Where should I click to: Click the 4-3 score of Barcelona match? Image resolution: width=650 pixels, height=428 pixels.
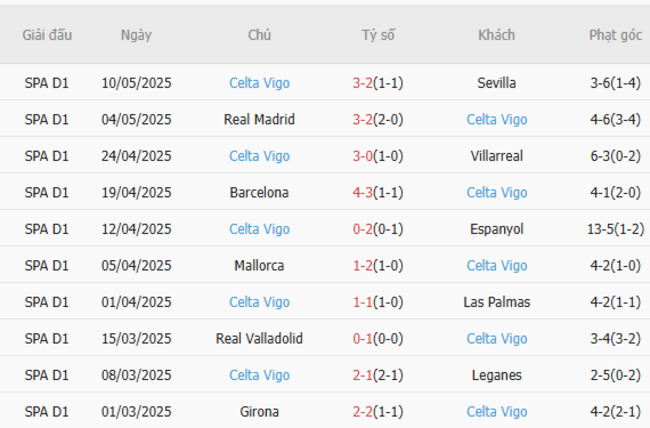pyautogui.click(x=362, y=193)
